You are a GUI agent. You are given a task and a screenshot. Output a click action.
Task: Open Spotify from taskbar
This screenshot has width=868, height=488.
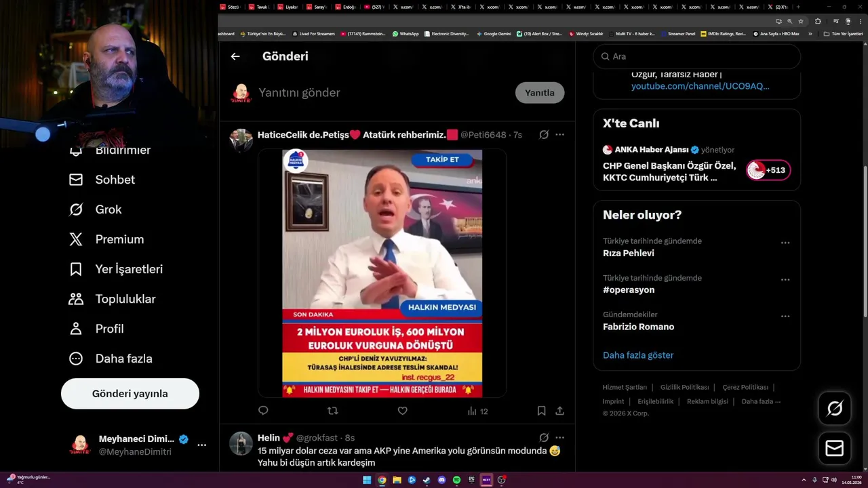[x=456, y=480]
